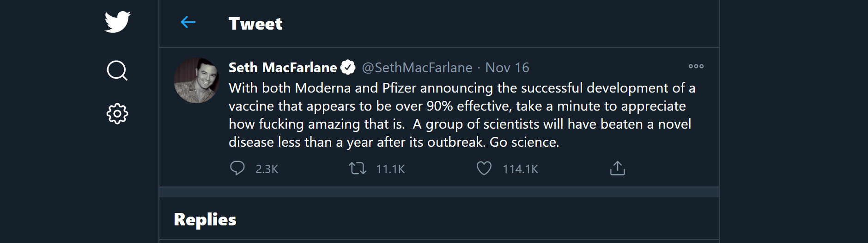Share the tweet via share icon
The width and height of the screenshot is (868, 243).
pyautogui.click(x=617, y=168)
